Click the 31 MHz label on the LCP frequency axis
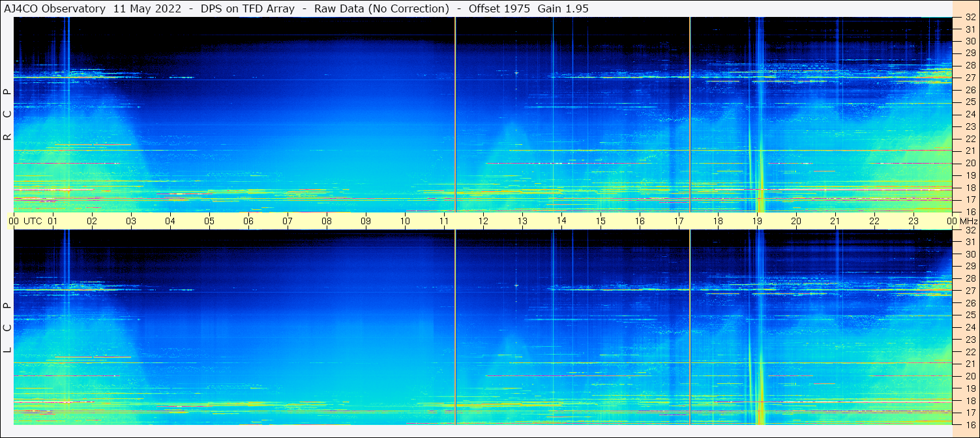980x438 pixels. click(970, 242)
